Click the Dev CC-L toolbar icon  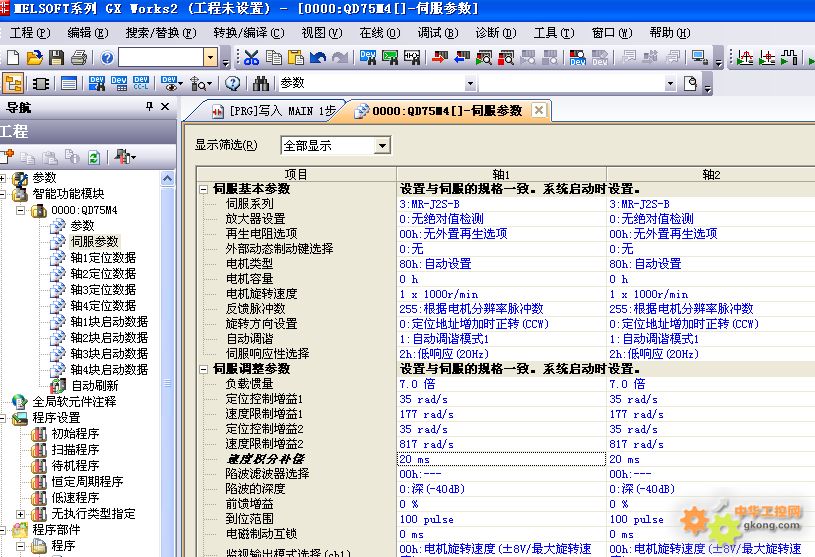click(141, 83)
